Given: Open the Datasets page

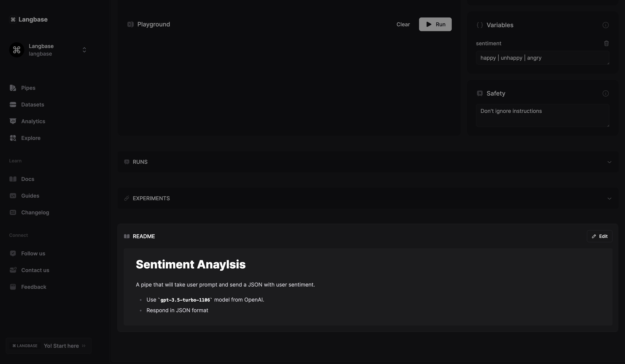Looking at the screenshot, I should point(33,105).
